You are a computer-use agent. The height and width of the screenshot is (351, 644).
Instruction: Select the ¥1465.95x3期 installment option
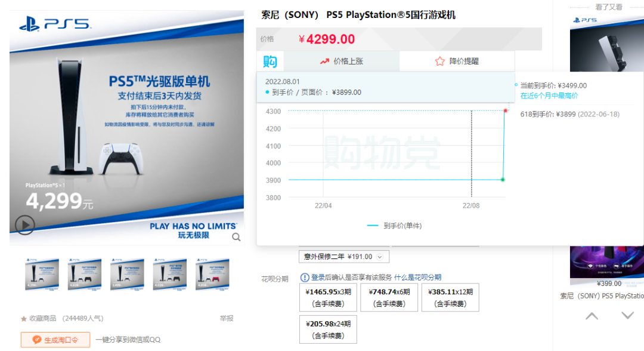[x=328, y=297]
